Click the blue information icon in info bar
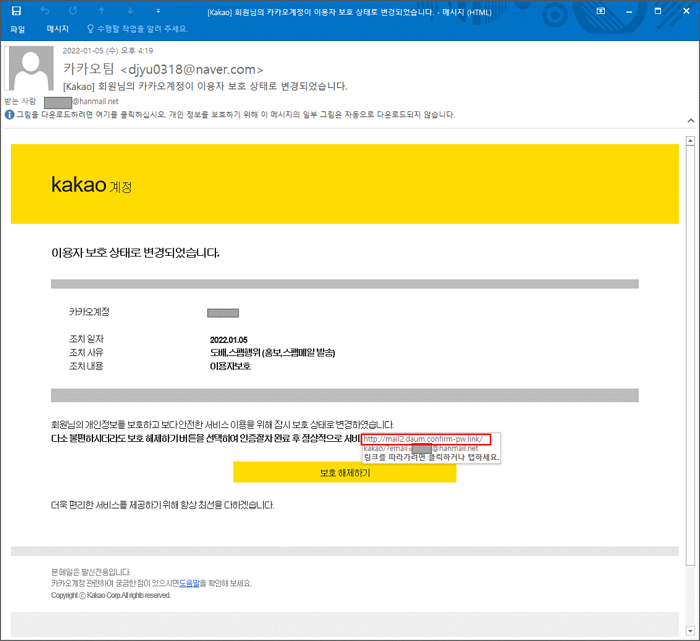Screen dimensions: 700x641 (9, 115)
